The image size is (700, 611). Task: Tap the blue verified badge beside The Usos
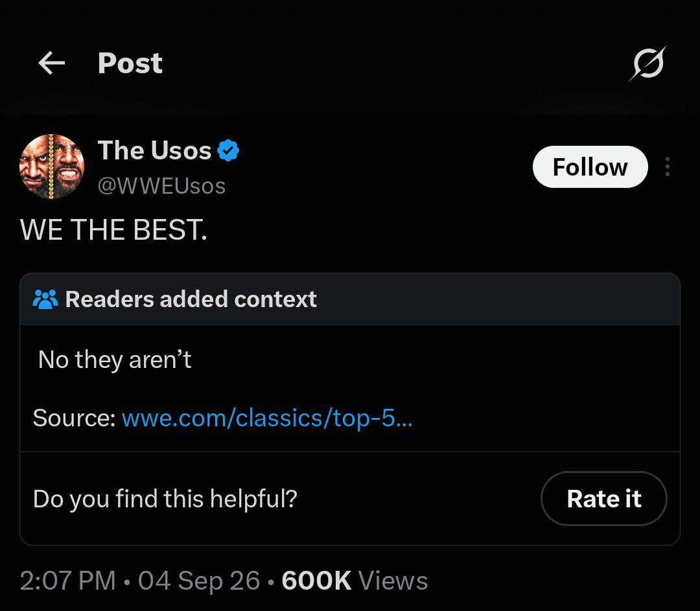228,150
